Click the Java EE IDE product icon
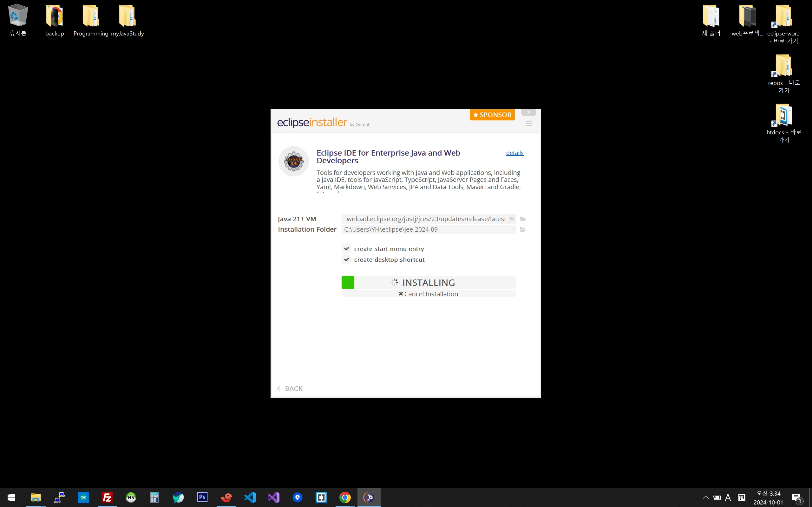This screenshot has height=507, width=812. click(x=294, y=161)
